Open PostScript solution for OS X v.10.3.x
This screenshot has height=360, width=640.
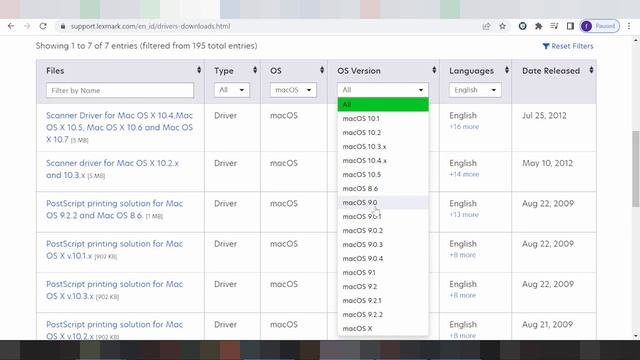click(114, 290)
